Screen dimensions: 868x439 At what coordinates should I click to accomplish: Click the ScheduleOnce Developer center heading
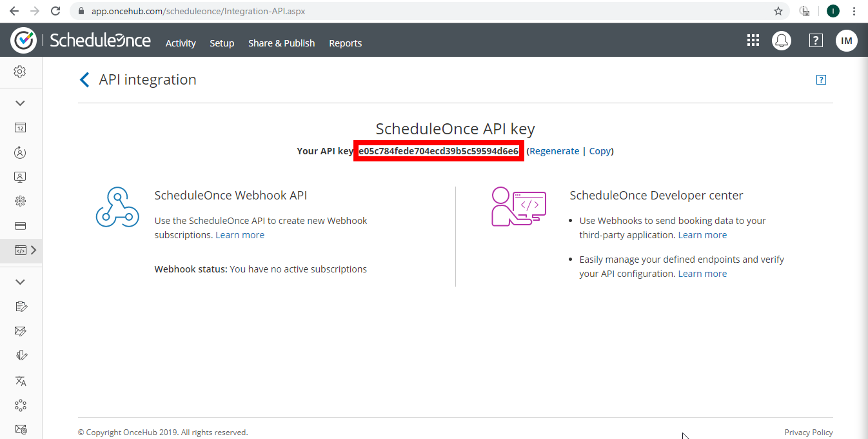656,196
